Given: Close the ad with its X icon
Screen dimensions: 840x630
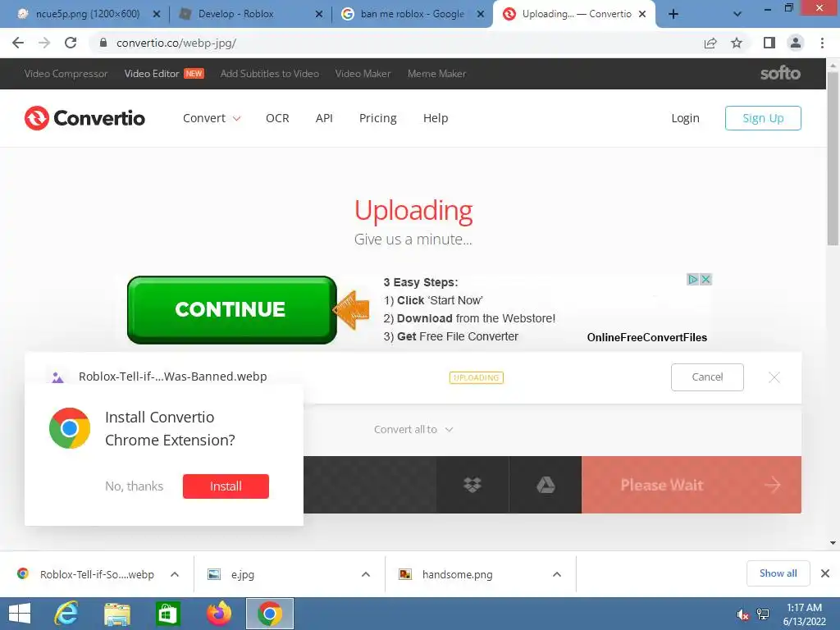Looking at the screenshot, I should coord(706,279).
